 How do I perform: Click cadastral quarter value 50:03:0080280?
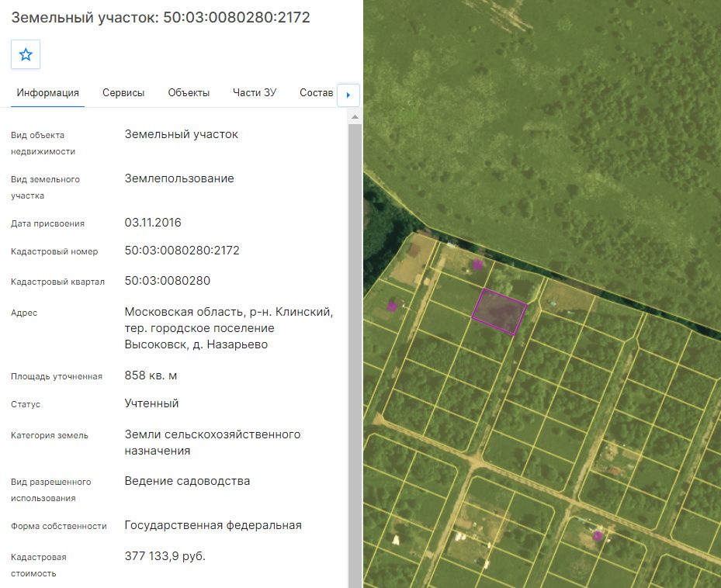point(168,281)
